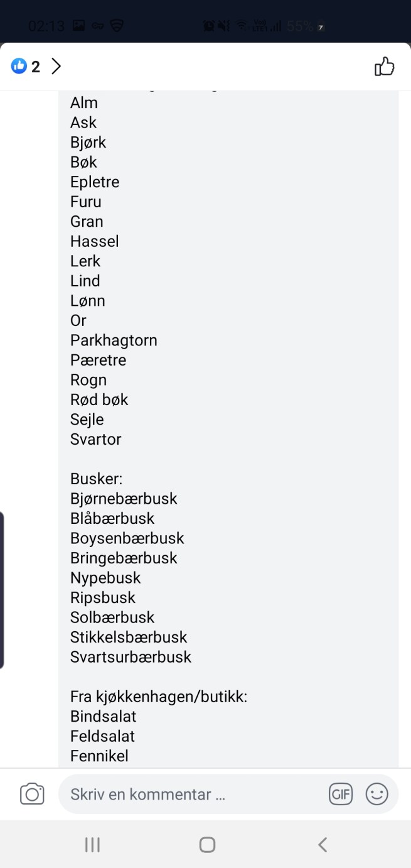Open the emoji smiley picker
The height and width of the screenshot is (868, 411).
pyautogui.click(x=377, y=794)
